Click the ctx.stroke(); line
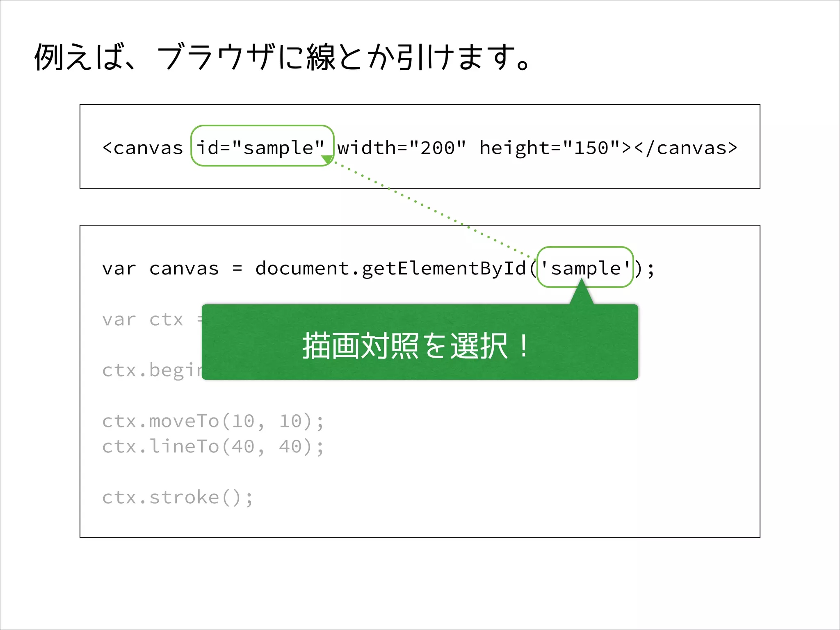 (x=178, y=498)
